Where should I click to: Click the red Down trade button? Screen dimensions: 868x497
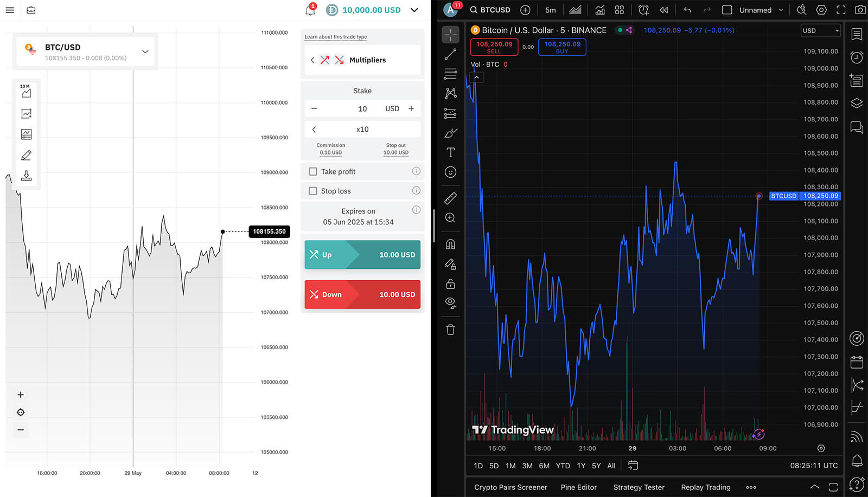pyautogui.click(x=362, y=295)
